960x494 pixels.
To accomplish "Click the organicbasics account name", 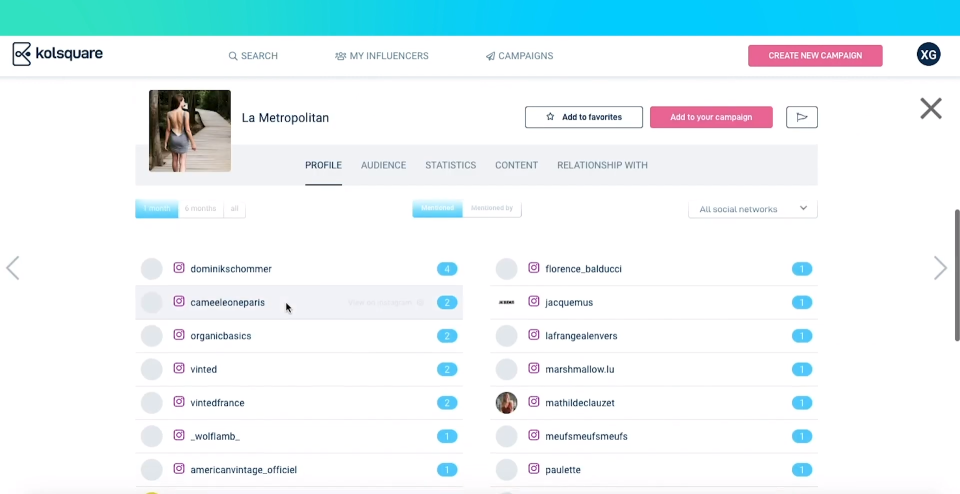I will tap(220, 335).
